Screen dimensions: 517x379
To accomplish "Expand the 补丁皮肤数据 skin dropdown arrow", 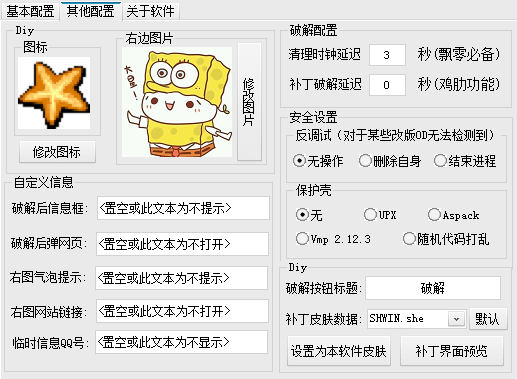I will [x=456, y=319].
